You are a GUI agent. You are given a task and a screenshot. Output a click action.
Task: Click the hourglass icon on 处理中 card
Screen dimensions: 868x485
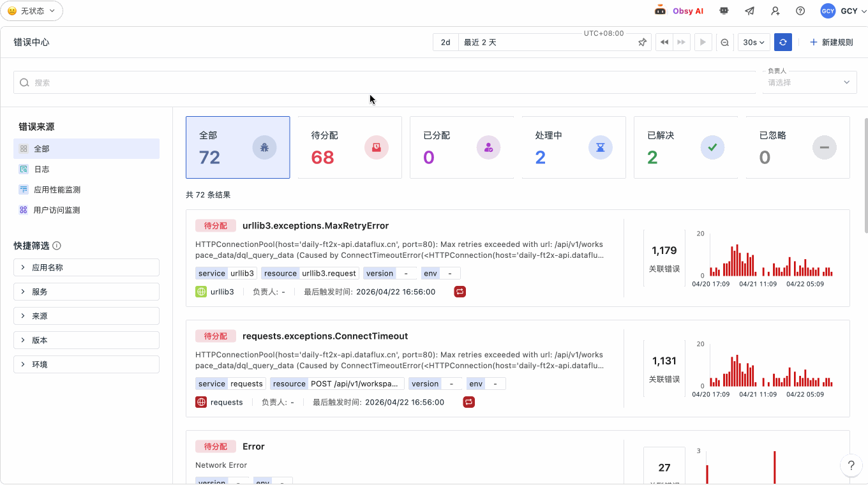pos(601,147)
